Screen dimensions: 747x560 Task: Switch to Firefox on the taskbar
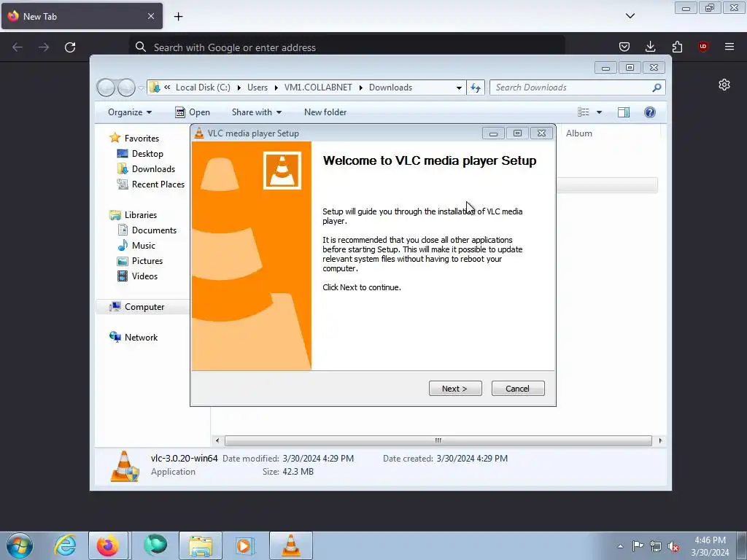(108, 545)
